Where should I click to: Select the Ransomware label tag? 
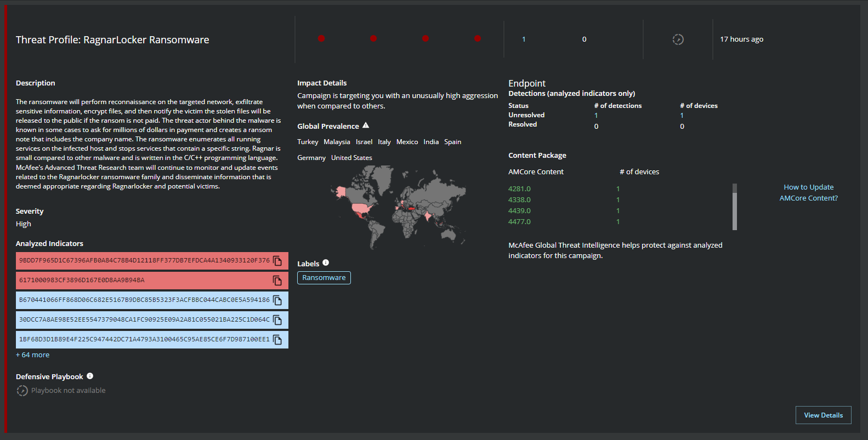[x=324, y=278]
